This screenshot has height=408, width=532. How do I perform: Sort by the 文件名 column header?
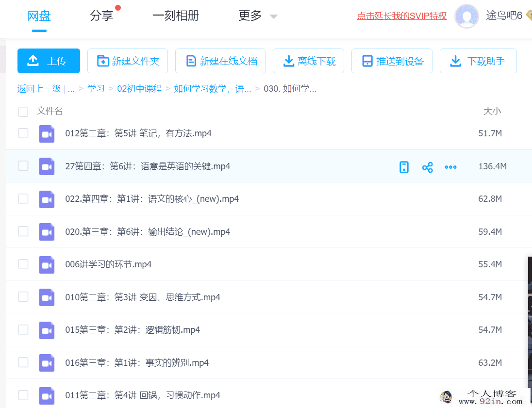pyautogui.click(x=50, y=111)
